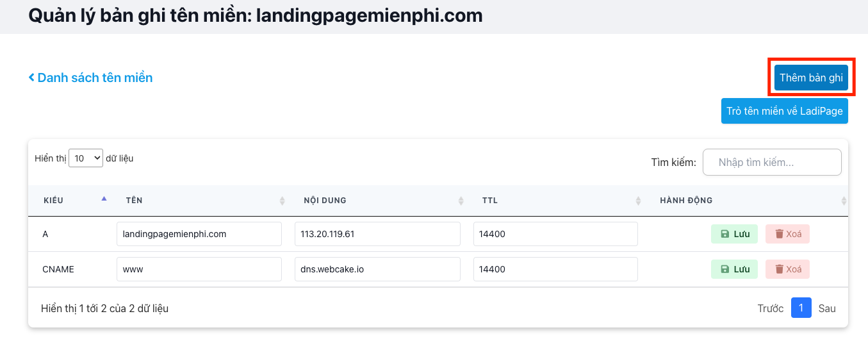Sort by KIỂU column arrow

pos(104,200)
